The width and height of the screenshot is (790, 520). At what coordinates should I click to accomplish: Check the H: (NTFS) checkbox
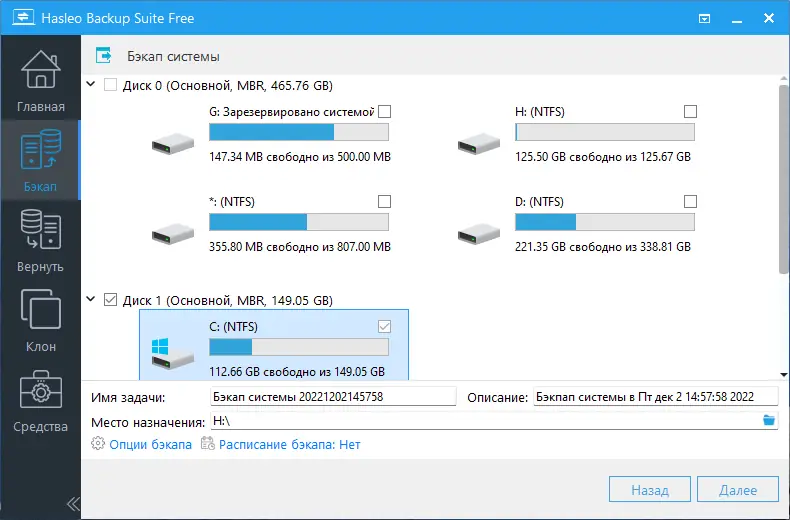(690, 111)
